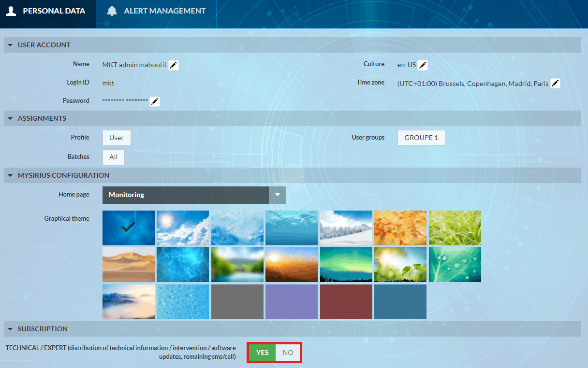Viewport: 588px width, 368px height.
Task: Pick the solid purple theme swatch
Action: (x=292, y=302)
